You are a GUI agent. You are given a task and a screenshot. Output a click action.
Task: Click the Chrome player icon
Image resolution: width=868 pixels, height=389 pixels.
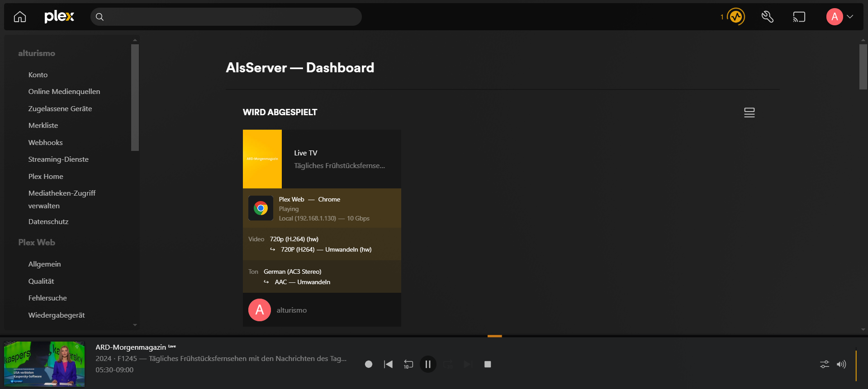pyautogui.click(x=261, y=208)
